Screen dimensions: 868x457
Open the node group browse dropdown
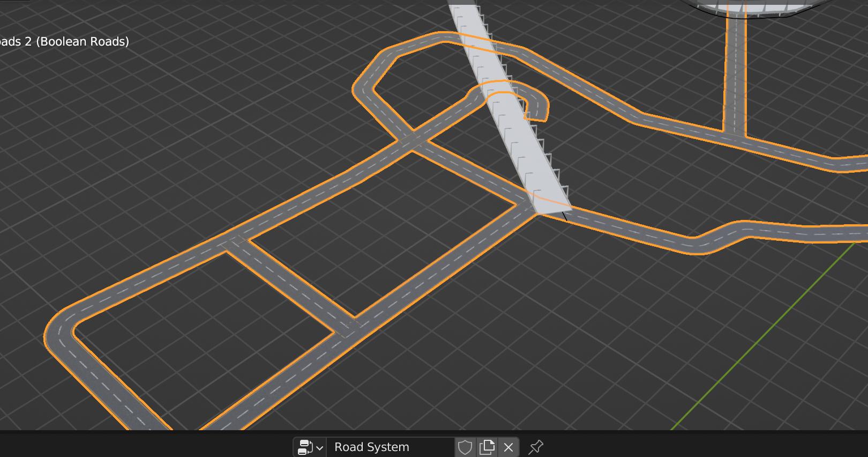pos(310,447)
